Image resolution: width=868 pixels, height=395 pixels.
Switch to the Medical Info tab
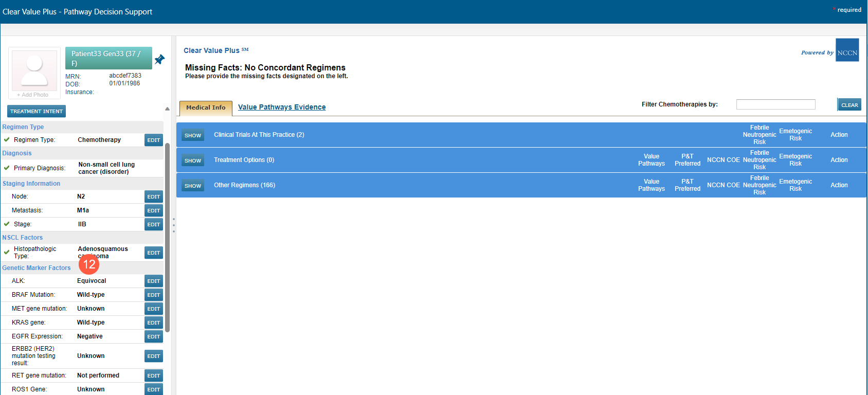(x=206, y=108)
